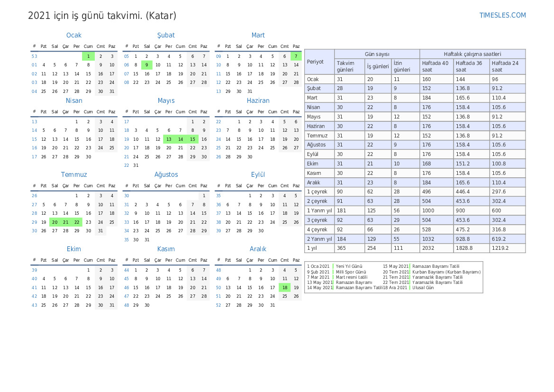Select the Ağustos month heading above its calendar

[166, 174]
